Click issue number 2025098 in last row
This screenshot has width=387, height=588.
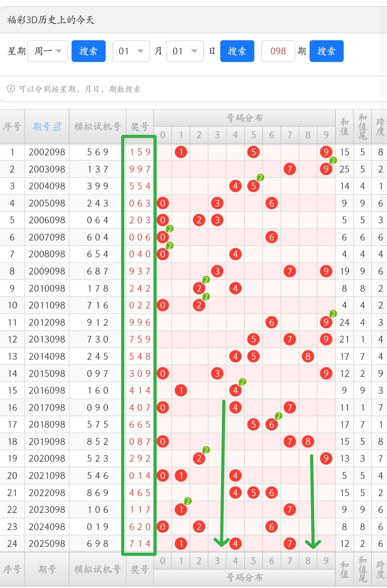(x=47, y=544)
